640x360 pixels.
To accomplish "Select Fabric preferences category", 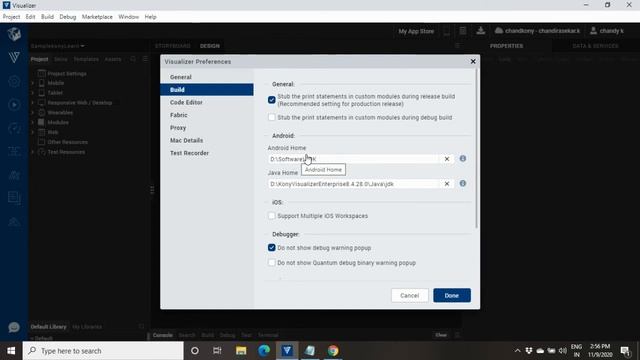I will coord(207,115).
